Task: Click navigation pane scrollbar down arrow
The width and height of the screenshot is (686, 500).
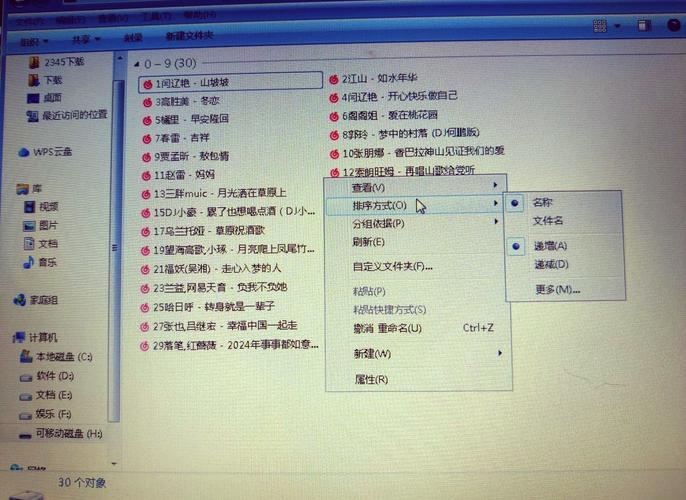Action: [114, 463]
